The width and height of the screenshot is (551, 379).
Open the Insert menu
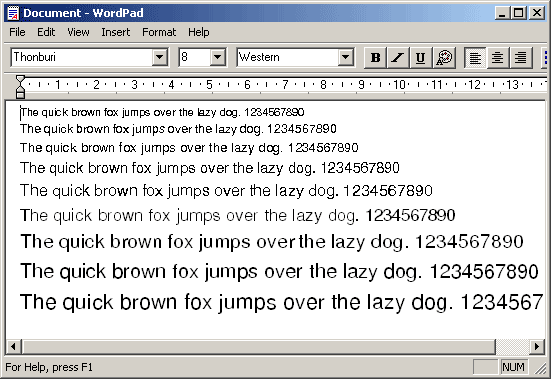click(116, 32)
